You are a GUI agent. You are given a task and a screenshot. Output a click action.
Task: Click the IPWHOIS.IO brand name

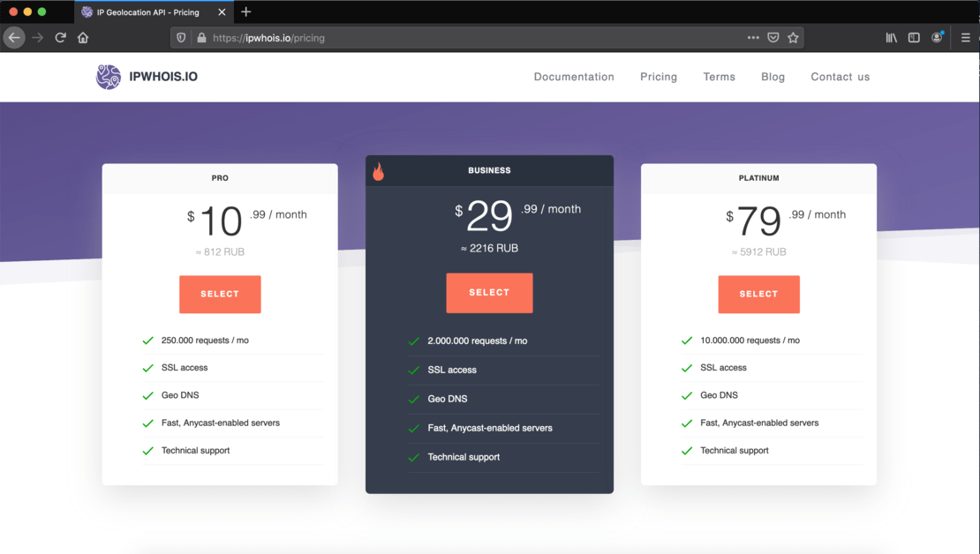(163, 76)
